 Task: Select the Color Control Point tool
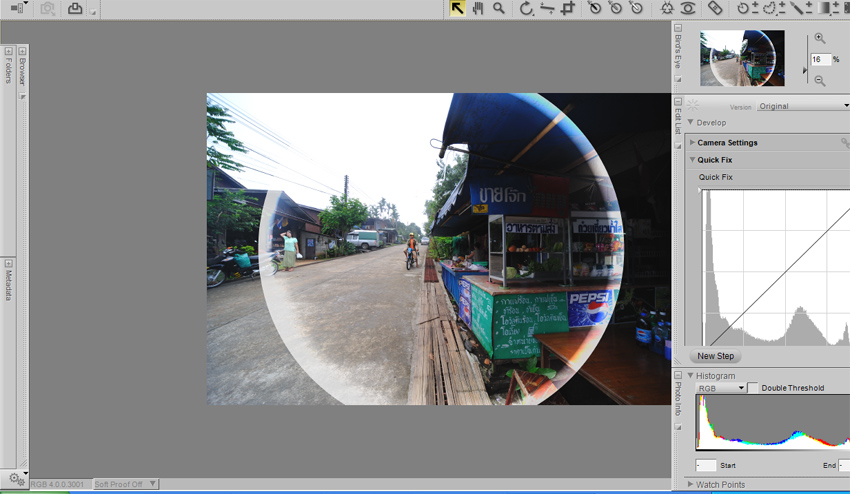667,8
